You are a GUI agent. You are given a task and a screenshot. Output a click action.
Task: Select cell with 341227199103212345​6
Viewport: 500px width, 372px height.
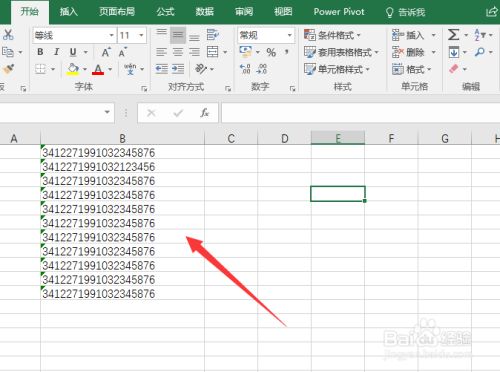coord(122,166)
